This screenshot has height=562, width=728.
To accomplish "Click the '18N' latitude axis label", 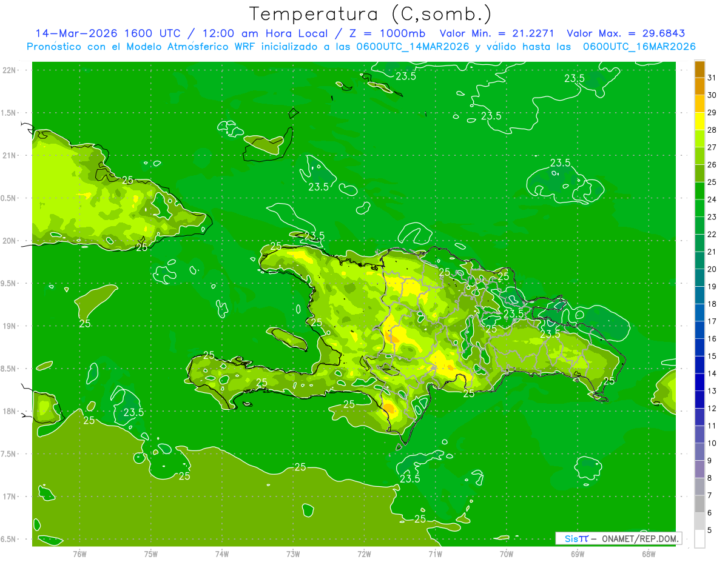I will [x=8, y=412].
